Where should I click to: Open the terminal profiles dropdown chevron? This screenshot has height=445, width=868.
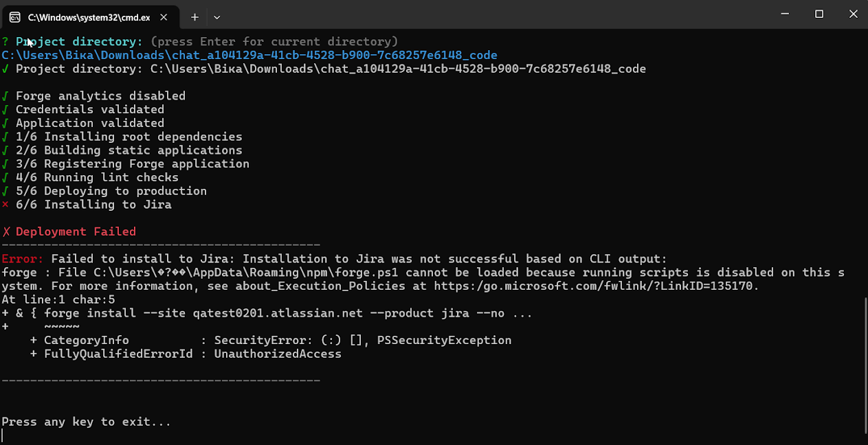pos(217,16)
